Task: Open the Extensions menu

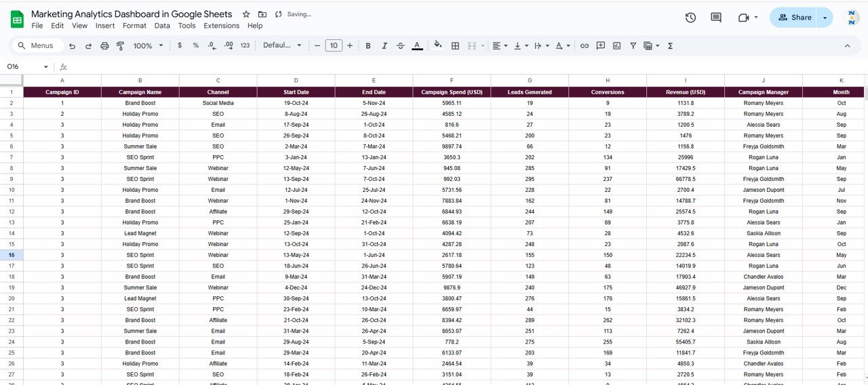Action: pyautogui.click(x=221, y=26)
